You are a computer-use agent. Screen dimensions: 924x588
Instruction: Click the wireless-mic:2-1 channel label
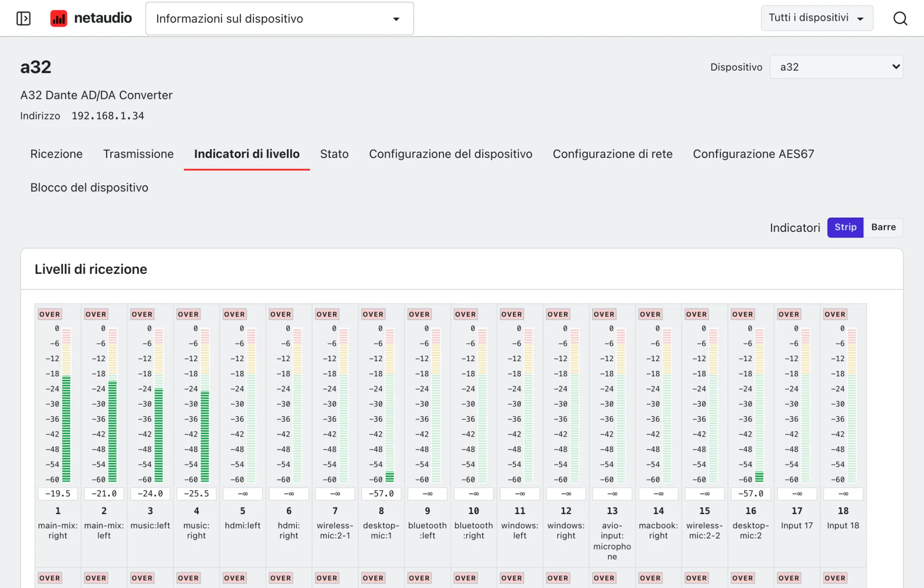click(x=335, y=530)
